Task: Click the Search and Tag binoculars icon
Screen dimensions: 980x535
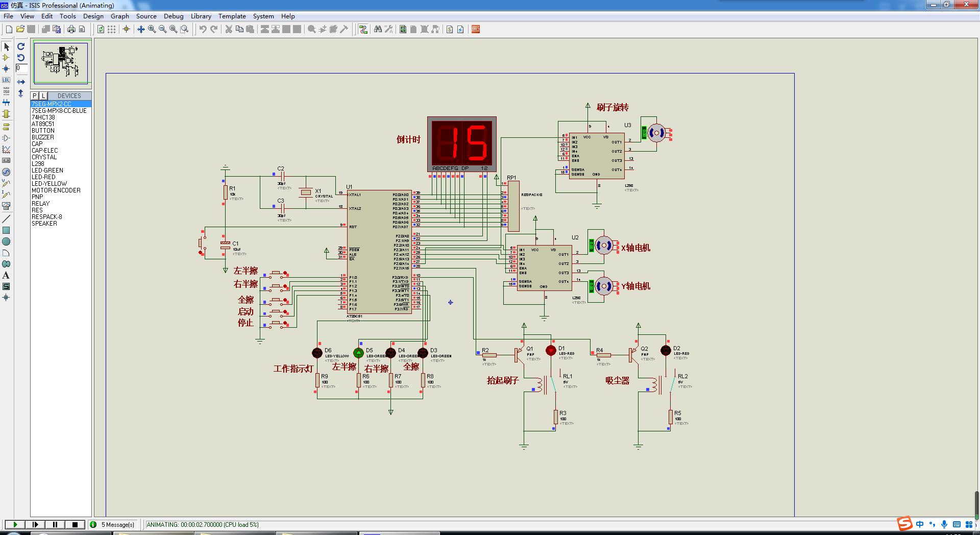Action: tap(378, 29)
